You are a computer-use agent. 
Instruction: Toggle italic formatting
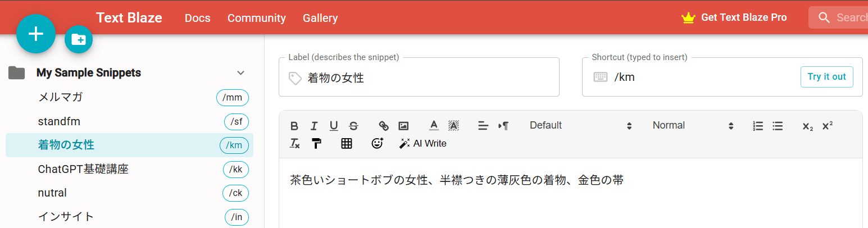pyautogui.click(x=314, y=126)
